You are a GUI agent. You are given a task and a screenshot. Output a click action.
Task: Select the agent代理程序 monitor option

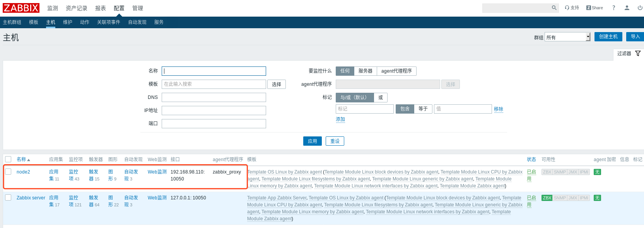coord(396,71)
